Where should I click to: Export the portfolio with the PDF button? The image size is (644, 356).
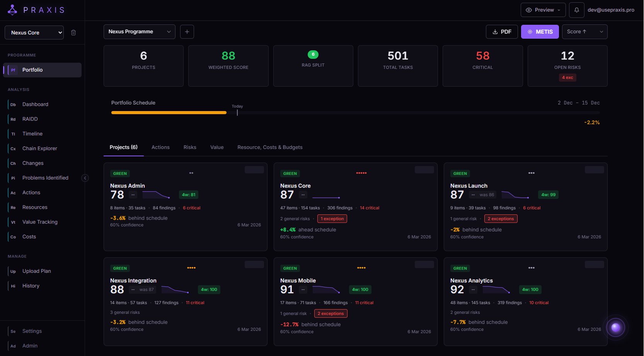pyautogui.click(x=501, y=32)
